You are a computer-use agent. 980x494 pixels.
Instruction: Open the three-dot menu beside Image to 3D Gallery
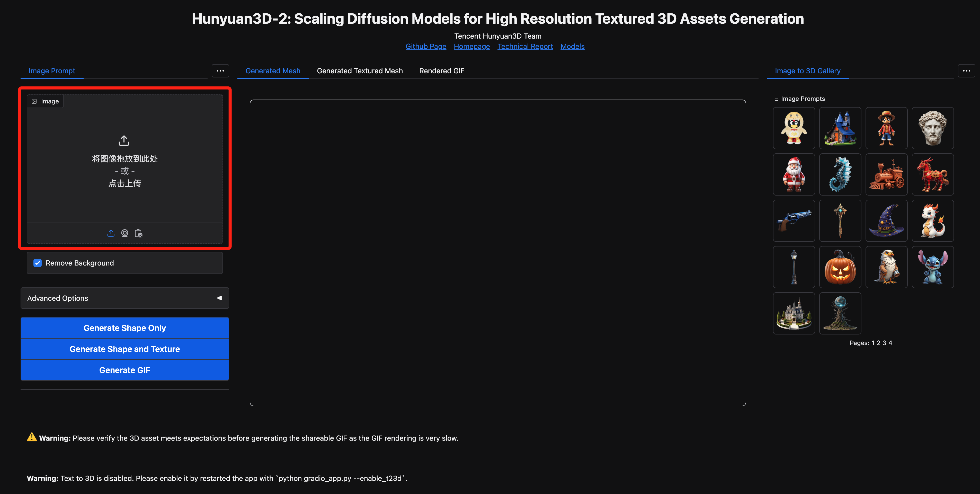(966, 71)
